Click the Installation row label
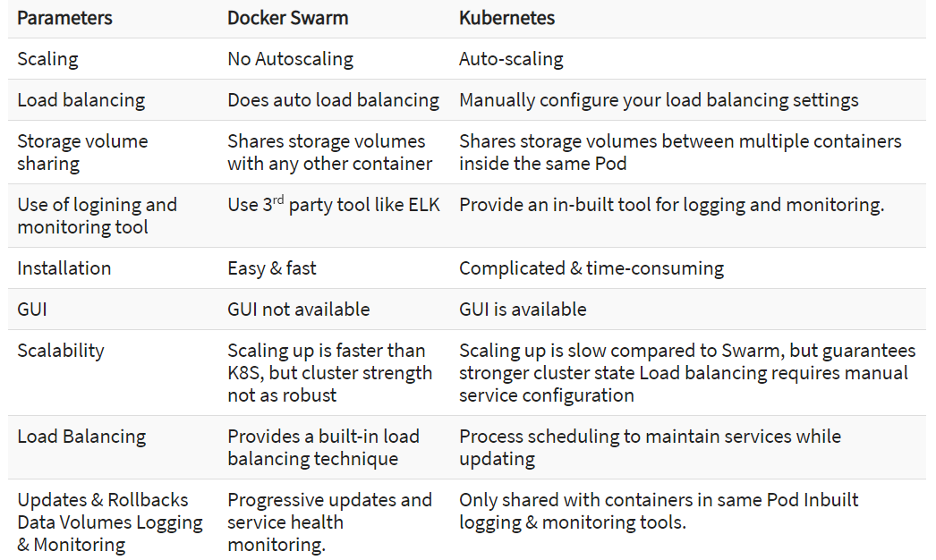This screenshot has width=936, height=560. [64, 268]
